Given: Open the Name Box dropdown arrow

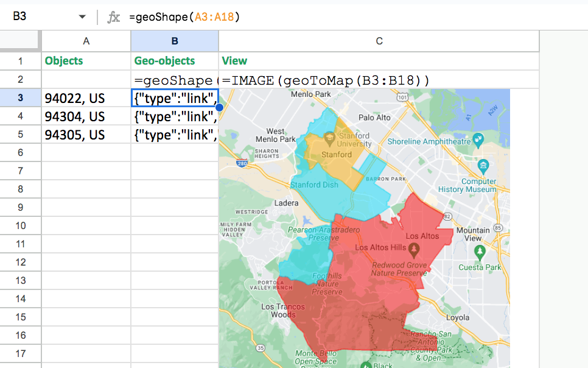Looking at the screenshot, I should [82, 16].
